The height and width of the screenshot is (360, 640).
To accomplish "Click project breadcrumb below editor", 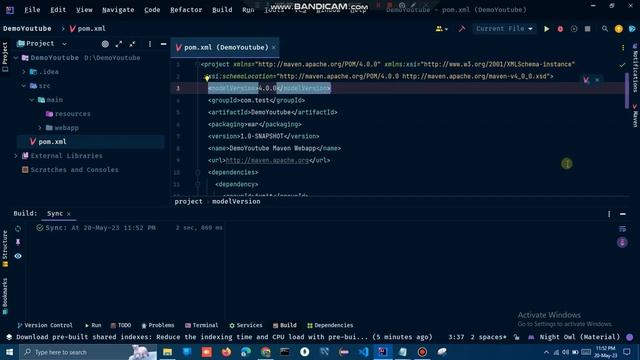I will click(188, 202).
